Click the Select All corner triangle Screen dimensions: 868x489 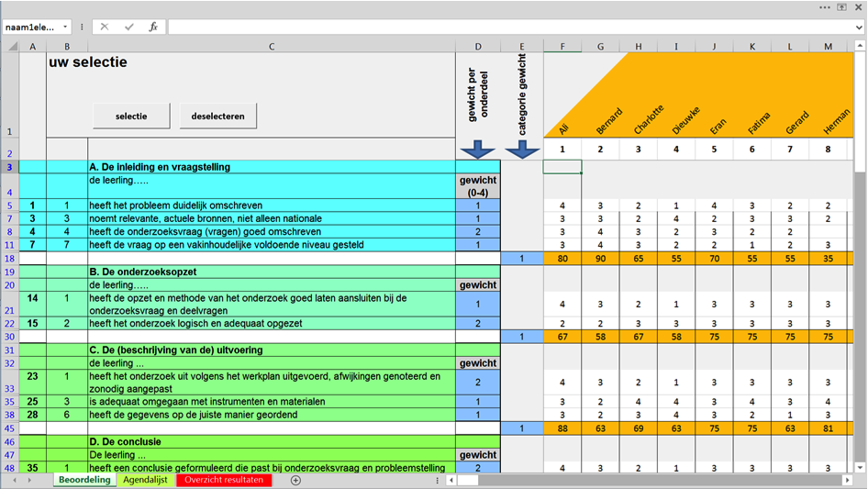[x=12, y=47]
